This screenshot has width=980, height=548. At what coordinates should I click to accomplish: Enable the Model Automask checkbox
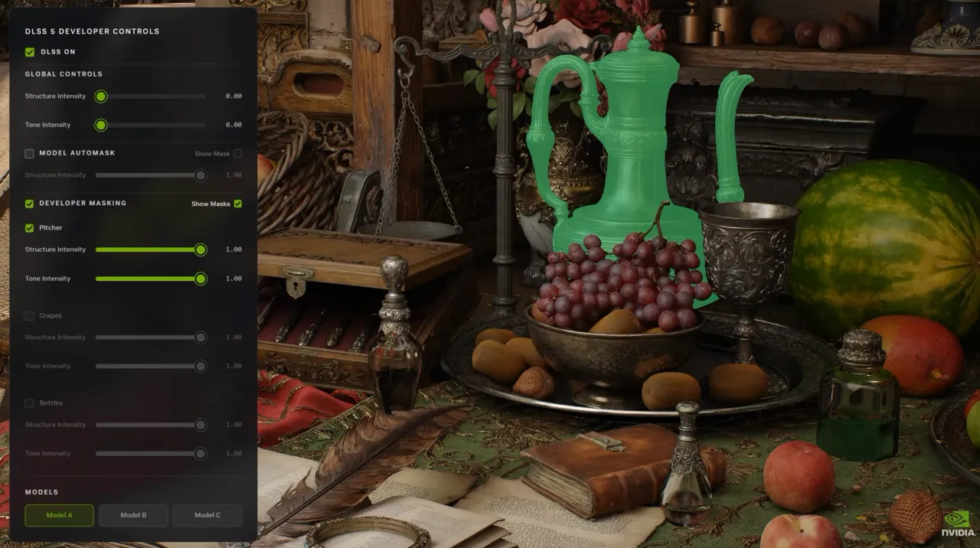(x=30, y=153)
